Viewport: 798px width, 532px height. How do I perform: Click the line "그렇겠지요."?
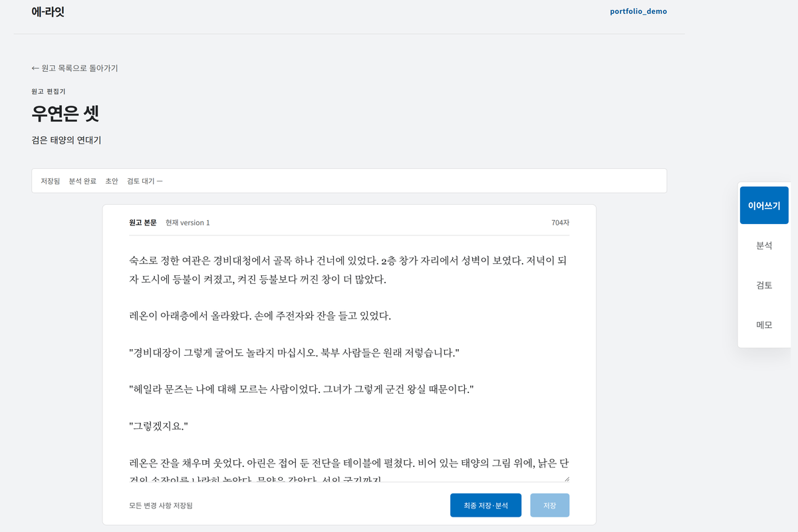(159, 426)
